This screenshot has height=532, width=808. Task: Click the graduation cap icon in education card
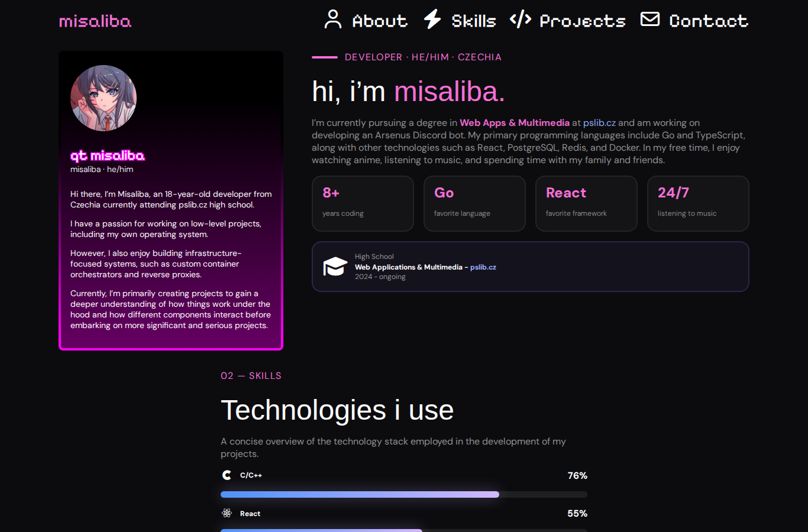point(335,267)
